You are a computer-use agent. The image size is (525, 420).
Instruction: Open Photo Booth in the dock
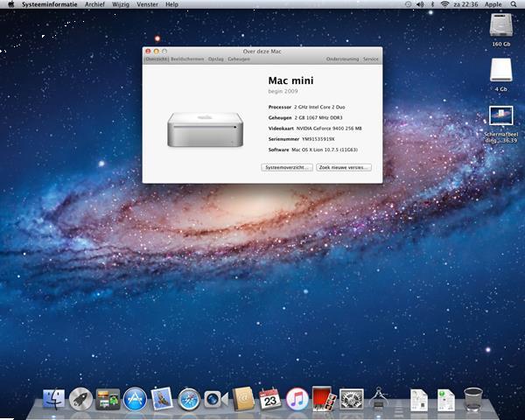(324, 399)
